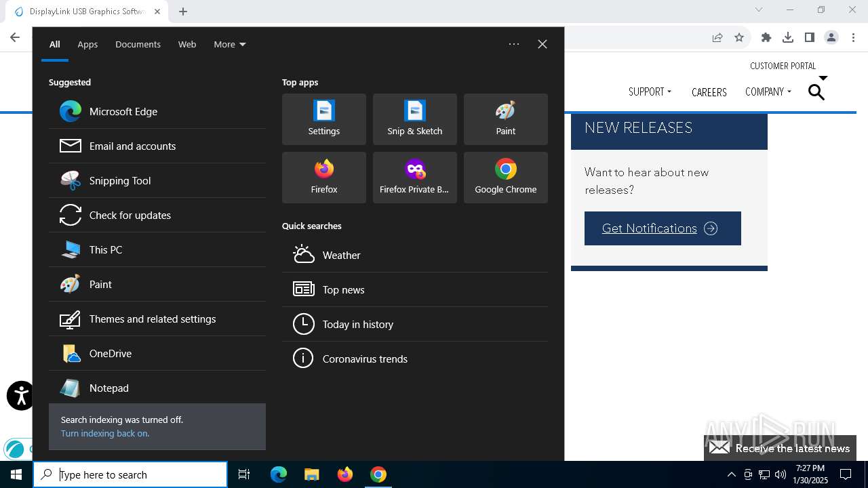Run Weather quick search

pyautogui.click(x=415, y=256)
